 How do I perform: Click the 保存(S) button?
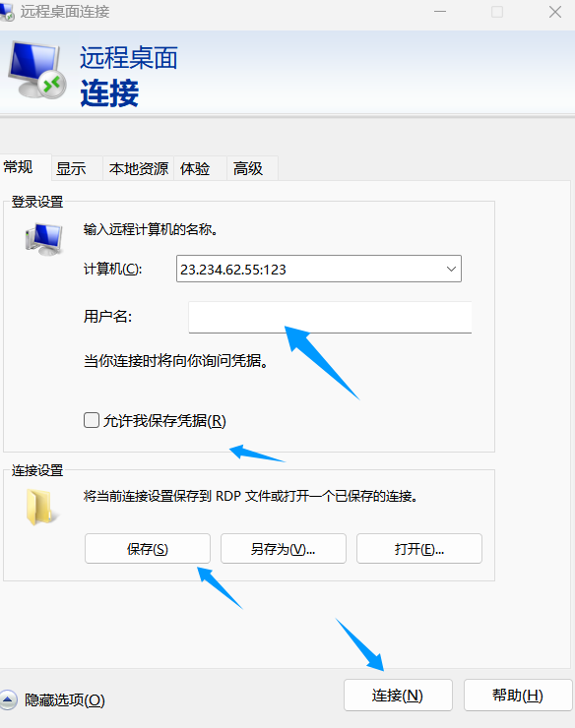[x=148, y=549]
